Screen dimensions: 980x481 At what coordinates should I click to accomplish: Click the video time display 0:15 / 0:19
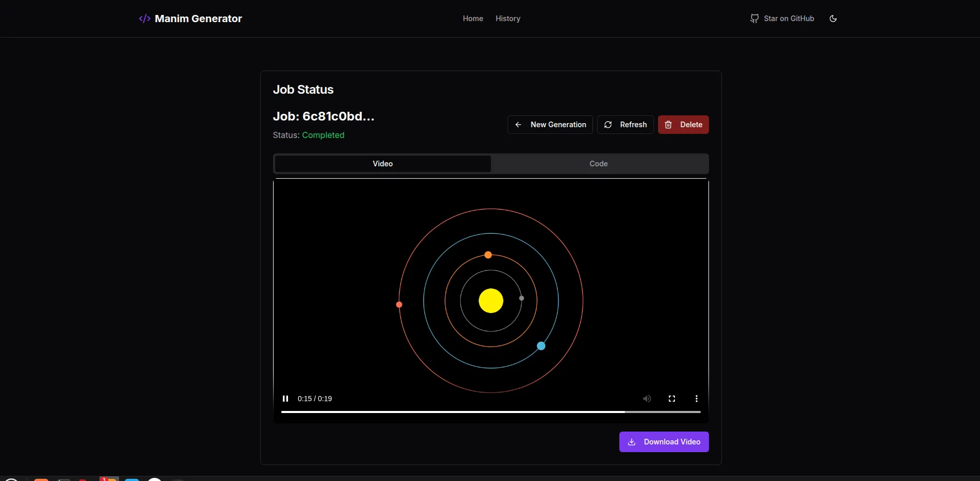[315, 399]
